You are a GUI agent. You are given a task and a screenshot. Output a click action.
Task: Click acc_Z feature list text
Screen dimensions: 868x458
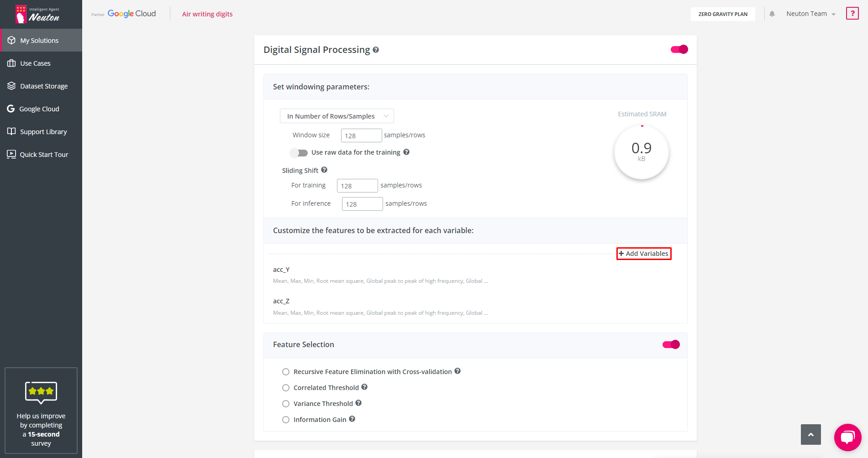coord(380,313)
